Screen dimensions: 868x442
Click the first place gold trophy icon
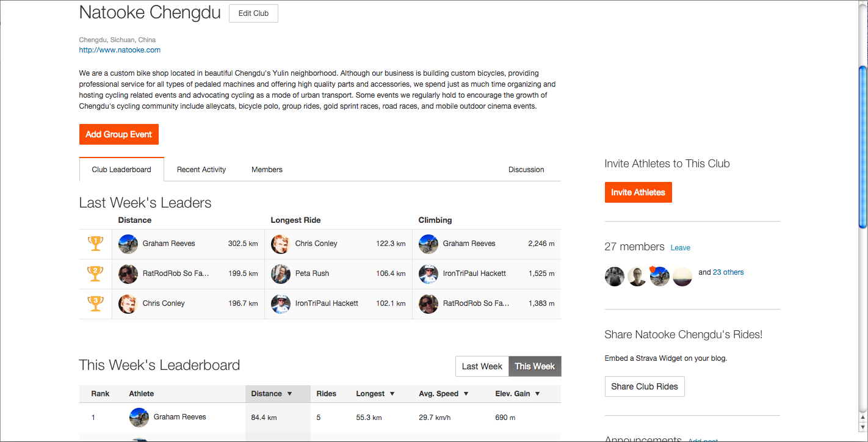(x=96, y=244)
